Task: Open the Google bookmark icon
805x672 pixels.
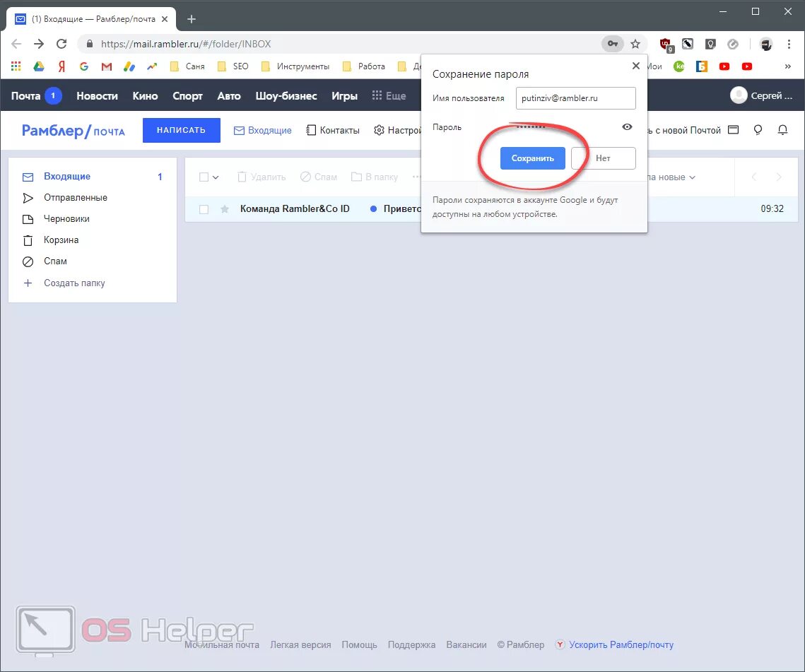Action: (84, 66)
